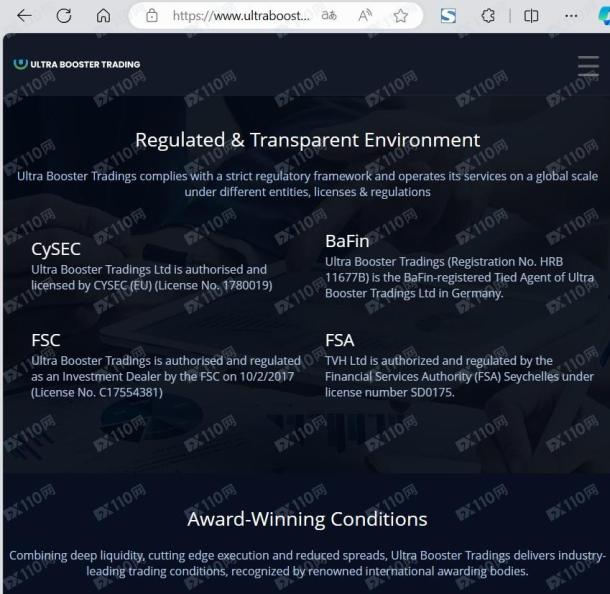
Task: Select the BaFin heading
Action: coord(347,241)
